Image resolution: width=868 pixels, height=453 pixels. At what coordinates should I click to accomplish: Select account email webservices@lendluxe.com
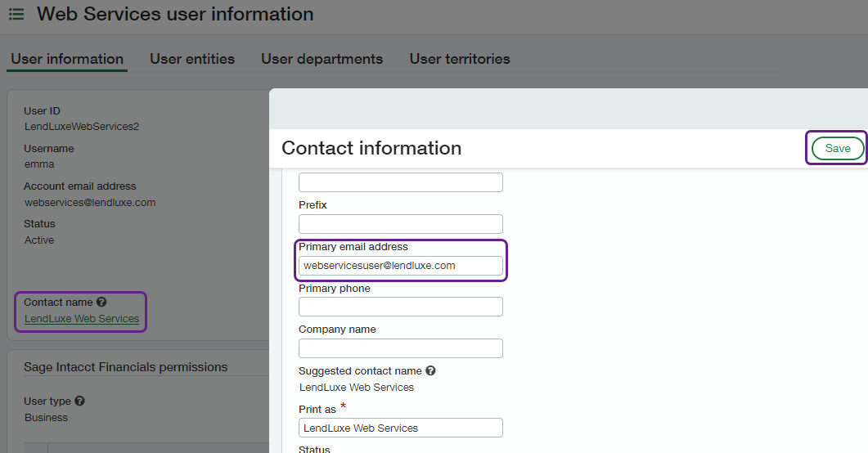pyautogui.click(x=90, y=203)
